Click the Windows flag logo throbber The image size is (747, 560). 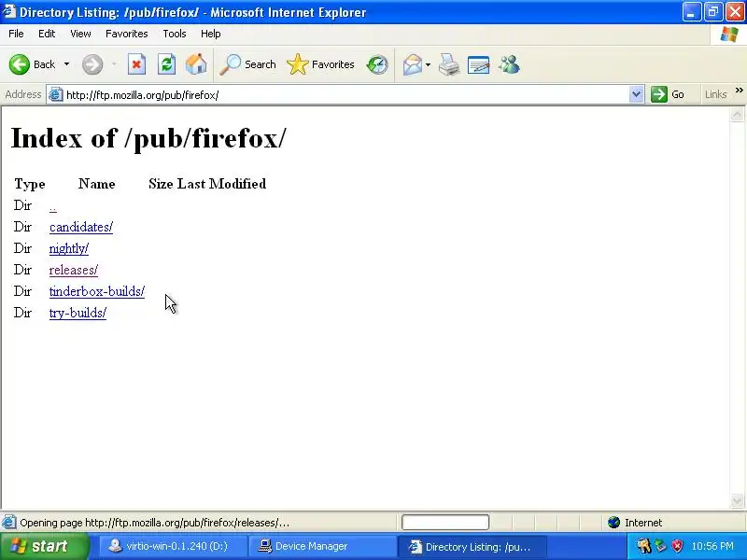pyautogui.click(x=729, y=35)
